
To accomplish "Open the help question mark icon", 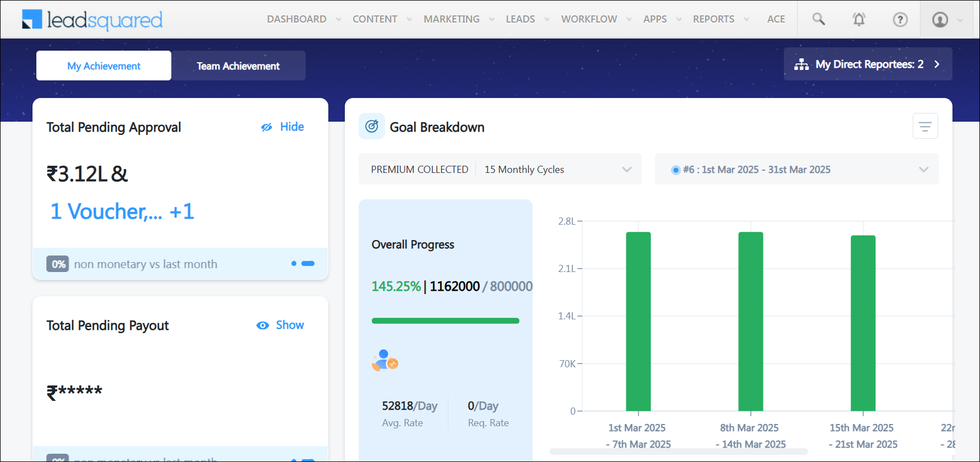I will [900, 20].
